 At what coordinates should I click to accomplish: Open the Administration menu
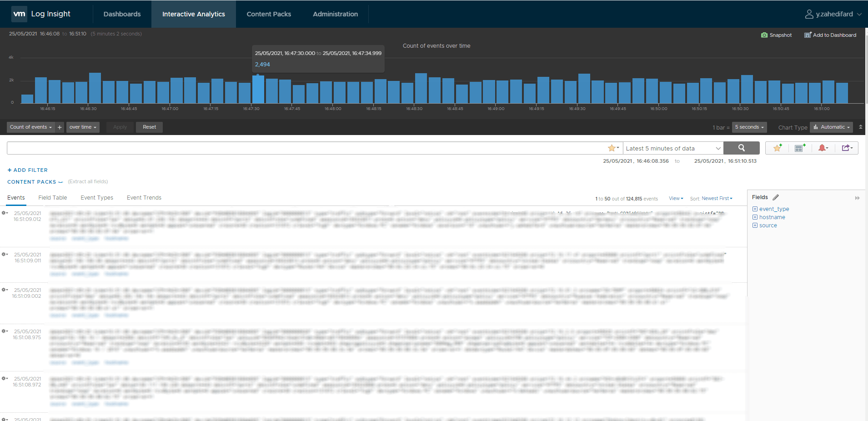pos(335,14)
